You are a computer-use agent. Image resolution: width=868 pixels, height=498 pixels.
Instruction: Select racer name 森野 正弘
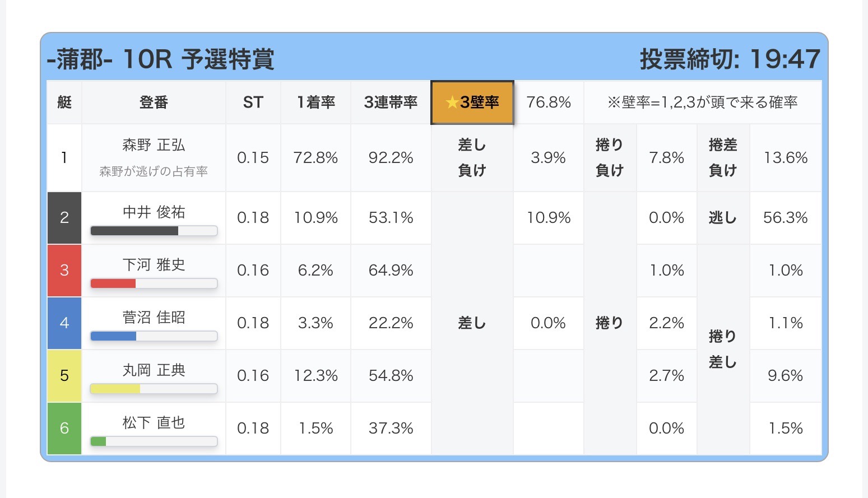(x=154, y=145)
